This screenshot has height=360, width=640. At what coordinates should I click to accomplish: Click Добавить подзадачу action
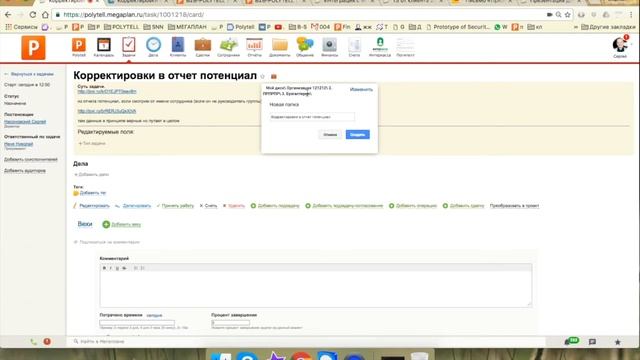point(278,206)
